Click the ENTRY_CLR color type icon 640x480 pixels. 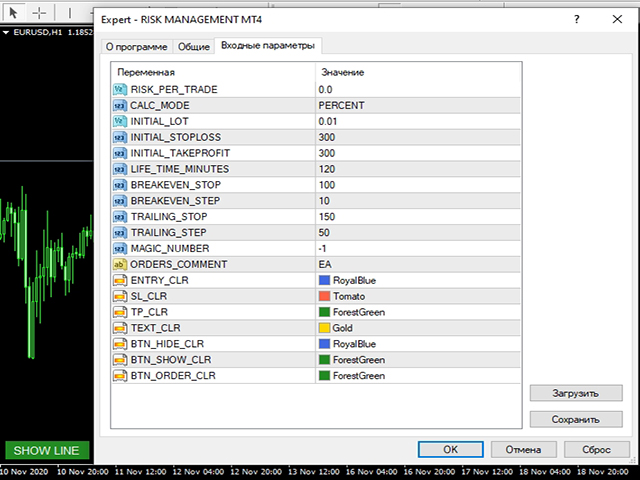(x=120, y=280)
